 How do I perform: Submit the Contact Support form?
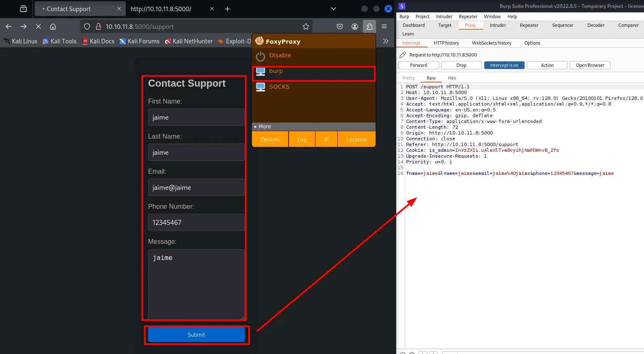coord(196,335)
